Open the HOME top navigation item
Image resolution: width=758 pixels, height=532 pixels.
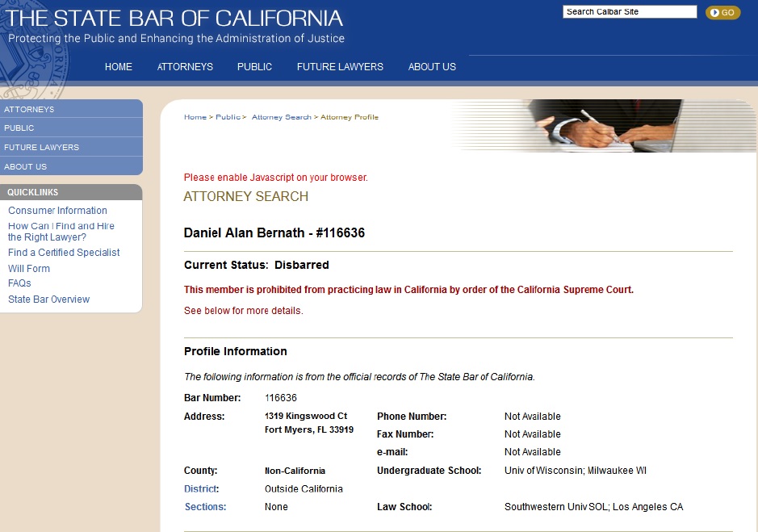pyautogui.click(x=119, y=67)
